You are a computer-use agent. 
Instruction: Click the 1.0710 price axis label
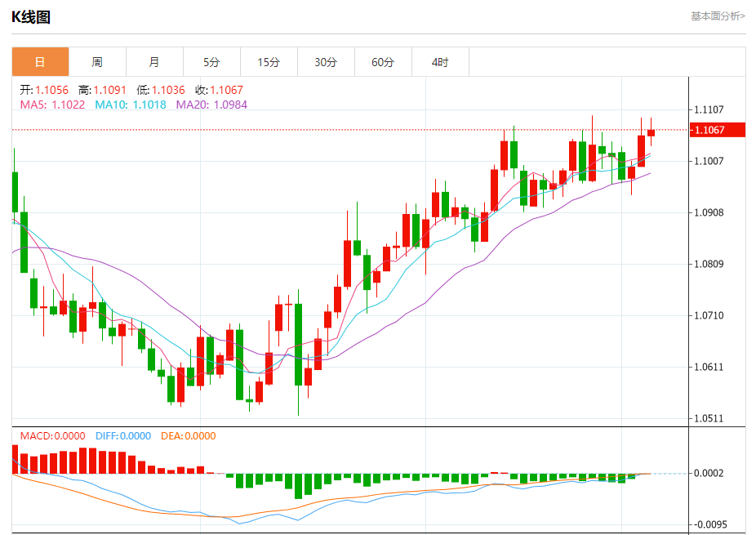point(709,315)
